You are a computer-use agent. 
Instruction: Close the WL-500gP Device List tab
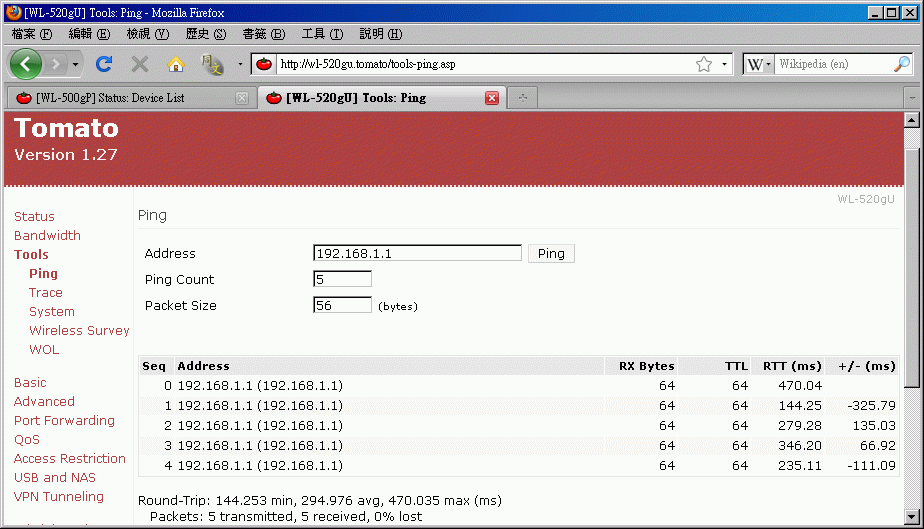pyautogui.click(x=242, y=98)
